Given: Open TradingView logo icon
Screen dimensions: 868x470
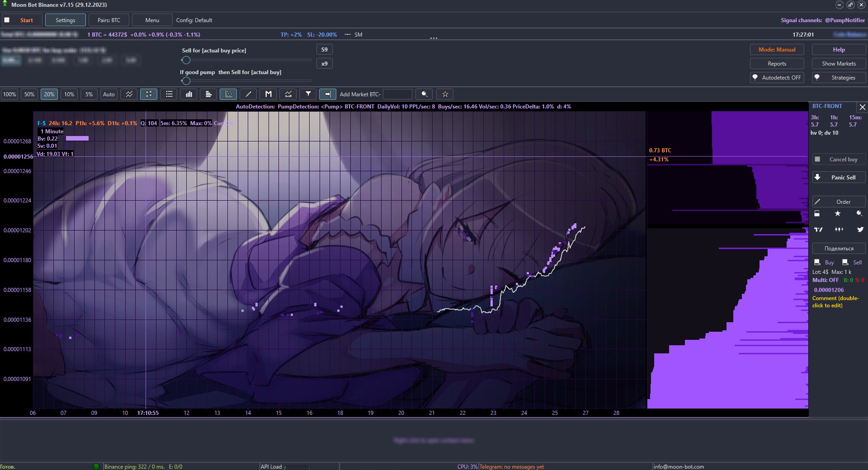Looking at the screenshot, I should tap(818, 230).
